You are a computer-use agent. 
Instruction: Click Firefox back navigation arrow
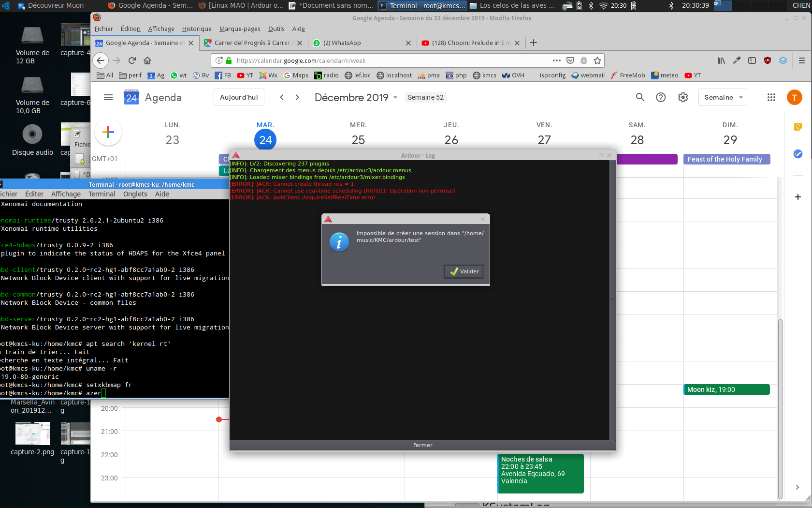[100, 60]
